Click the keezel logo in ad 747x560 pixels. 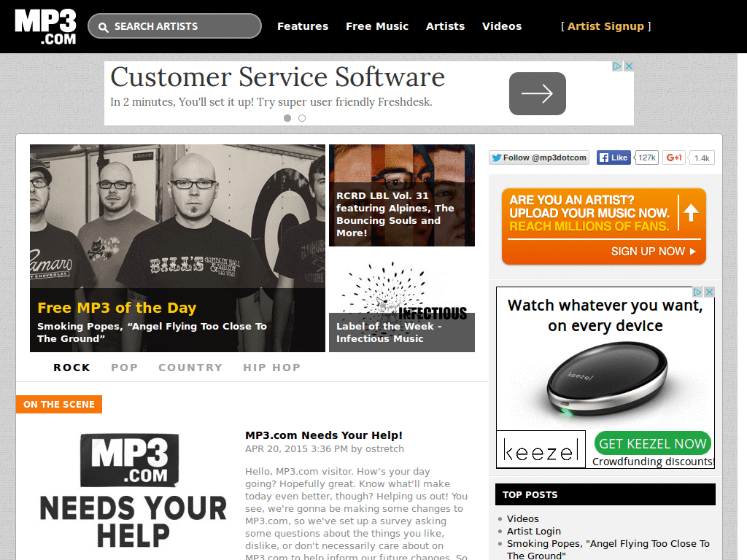pyautogui.click(x=541, y=449)
